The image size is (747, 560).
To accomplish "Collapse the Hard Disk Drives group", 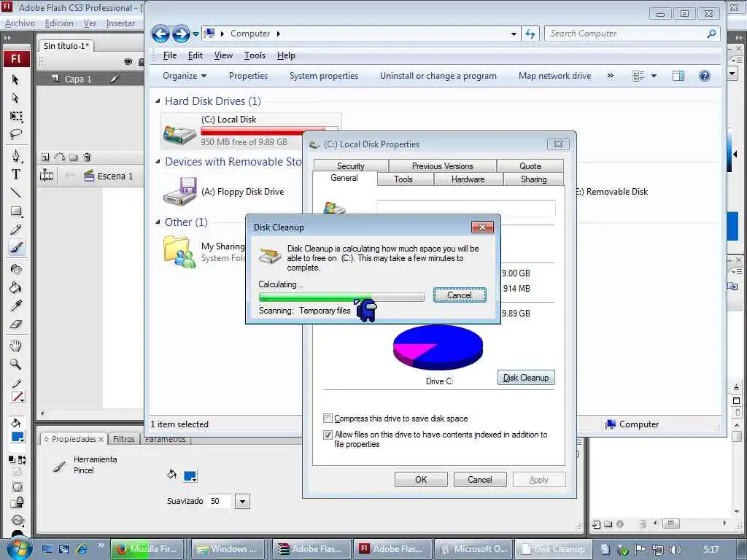I will pos(158,101).
